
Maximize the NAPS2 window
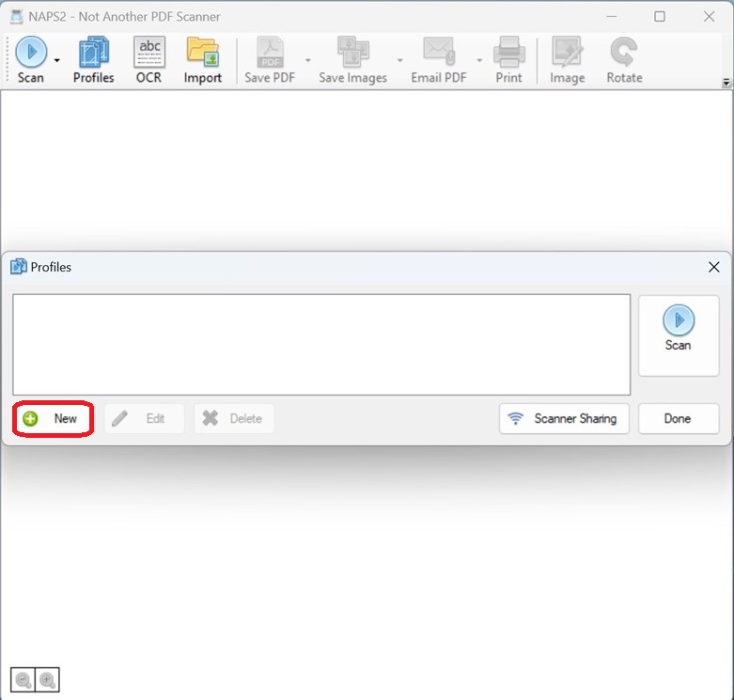(x=660, y=16)
